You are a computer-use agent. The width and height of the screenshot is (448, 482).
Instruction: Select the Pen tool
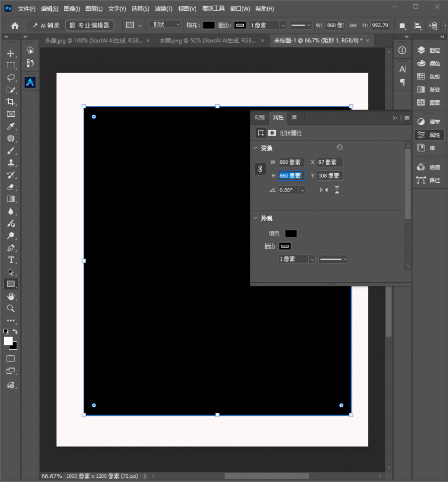click(11, 248)
